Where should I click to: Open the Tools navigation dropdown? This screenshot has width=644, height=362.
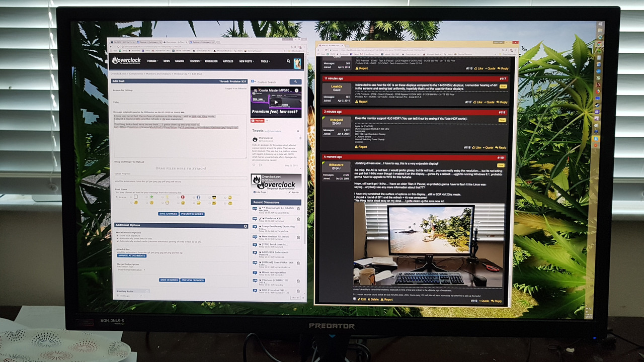[x=265, y=61]
